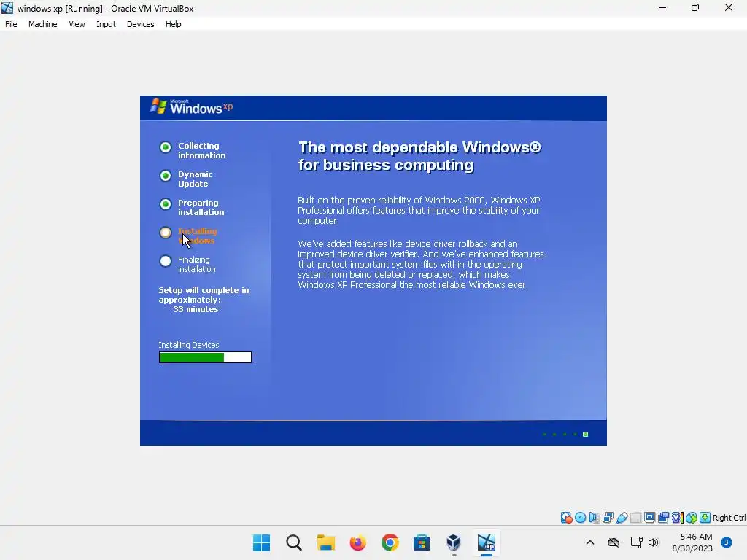The height and width of the screenshot is (560, 747).
Task: Open the Machine menu
Action: [42, 24]
